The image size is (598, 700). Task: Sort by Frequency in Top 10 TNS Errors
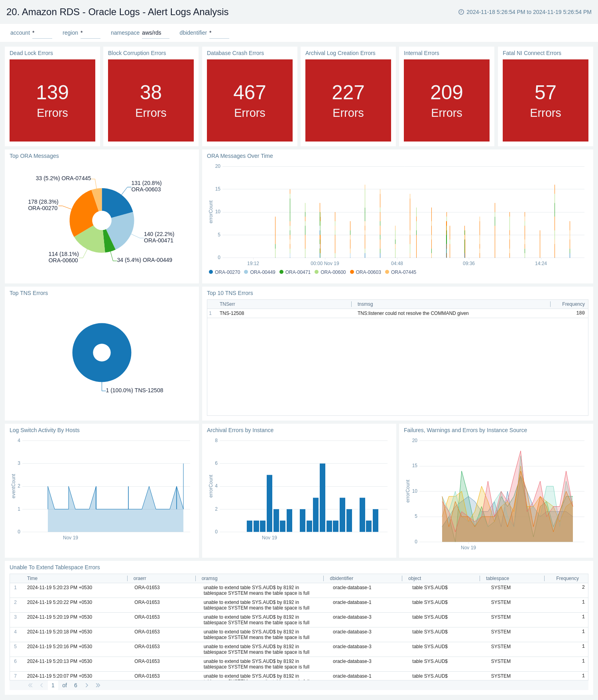pos(573,304)
